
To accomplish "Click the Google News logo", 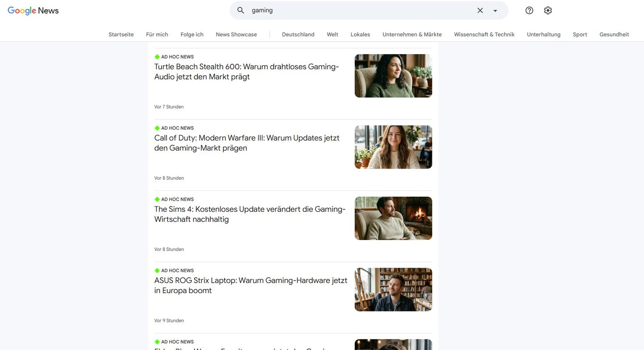I will pos(33,11).
